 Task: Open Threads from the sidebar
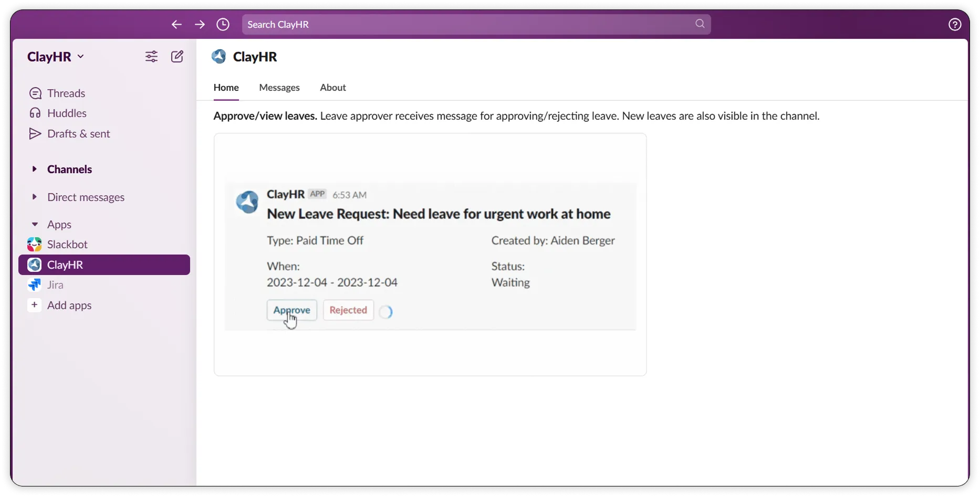point(66,93)
